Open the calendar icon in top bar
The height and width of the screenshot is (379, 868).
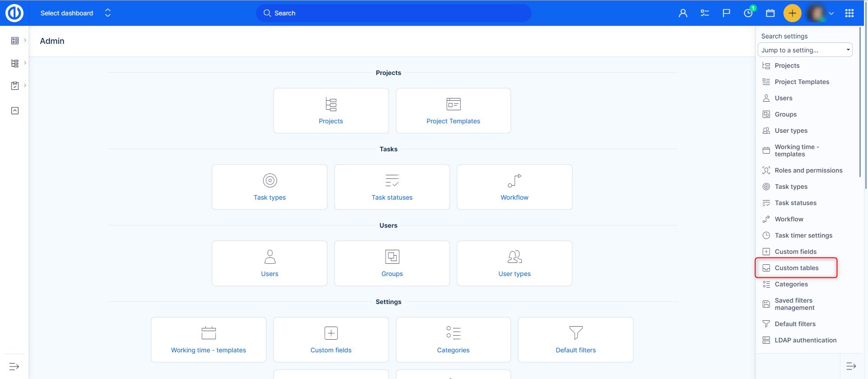770,13
